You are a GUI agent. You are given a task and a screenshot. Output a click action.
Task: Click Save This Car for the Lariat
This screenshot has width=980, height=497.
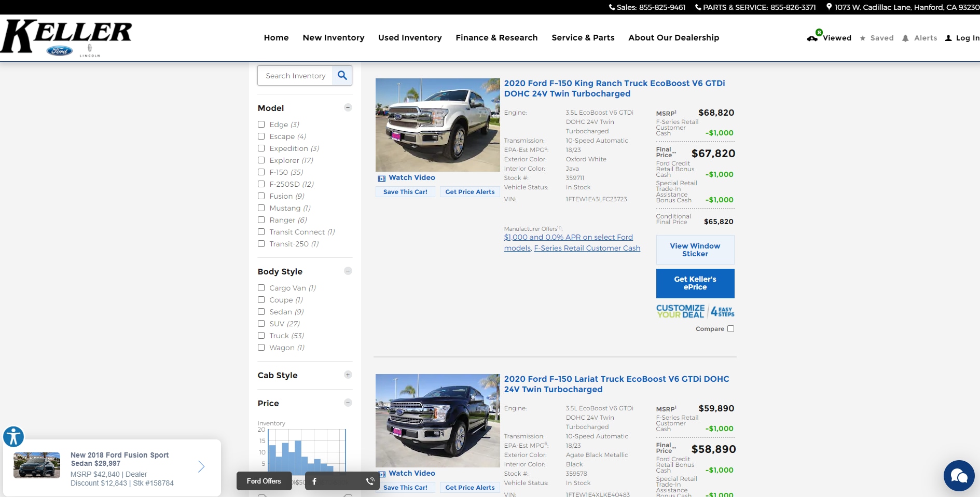[x=405, y=488]
